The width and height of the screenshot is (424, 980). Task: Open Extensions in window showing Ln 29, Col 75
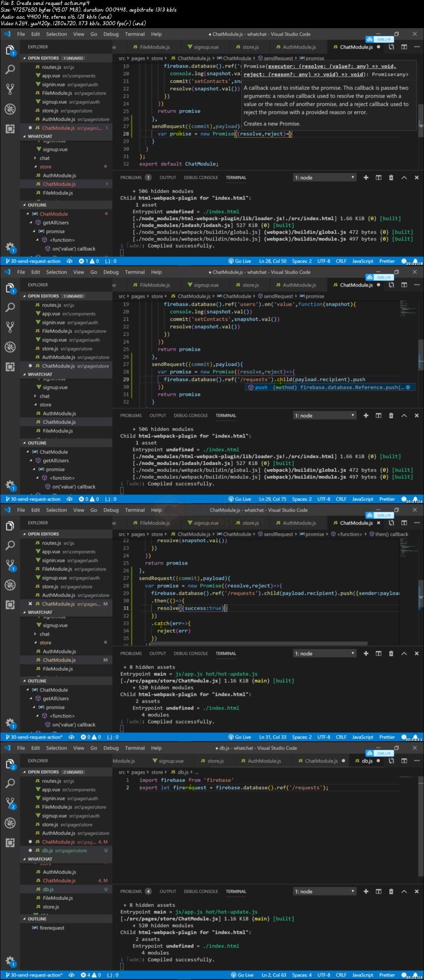(10, 367)
